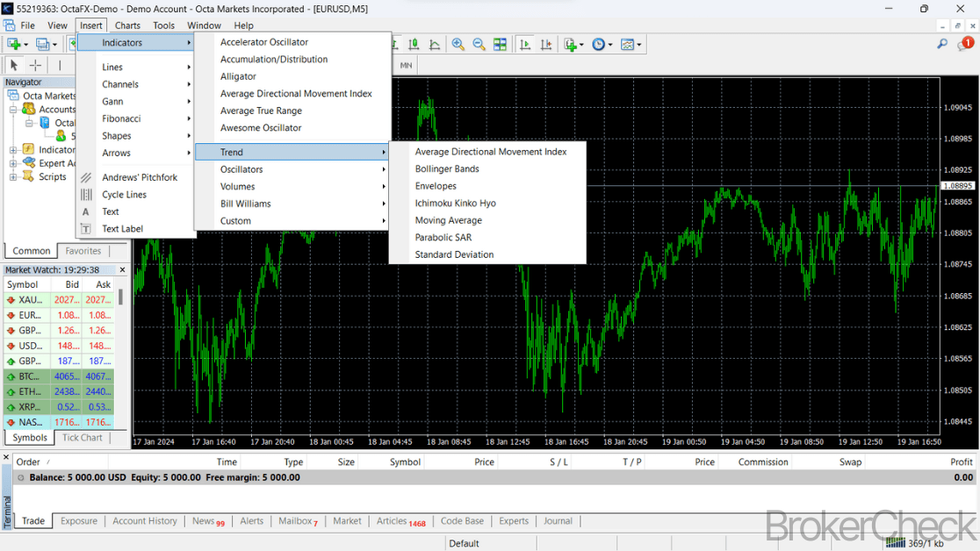
Task: Click the Accounts folder icon in Navigator
Action: (x=29, y=109)
